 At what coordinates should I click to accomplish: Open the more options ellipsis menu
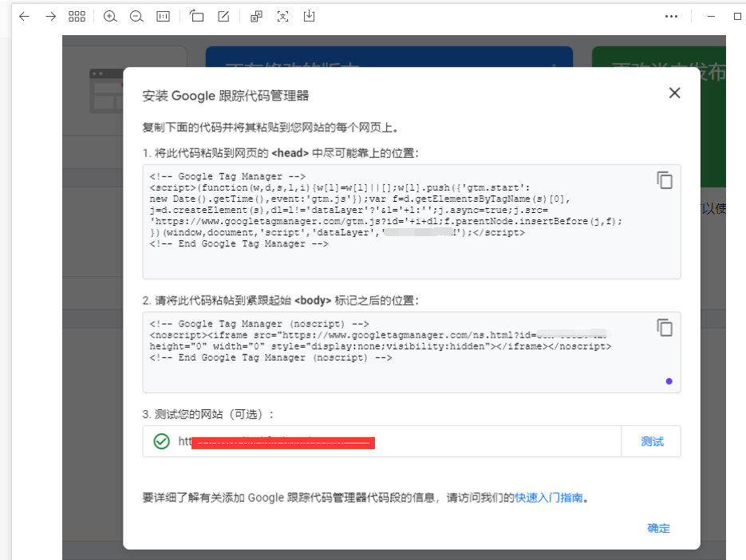click(x=671, y=17)
